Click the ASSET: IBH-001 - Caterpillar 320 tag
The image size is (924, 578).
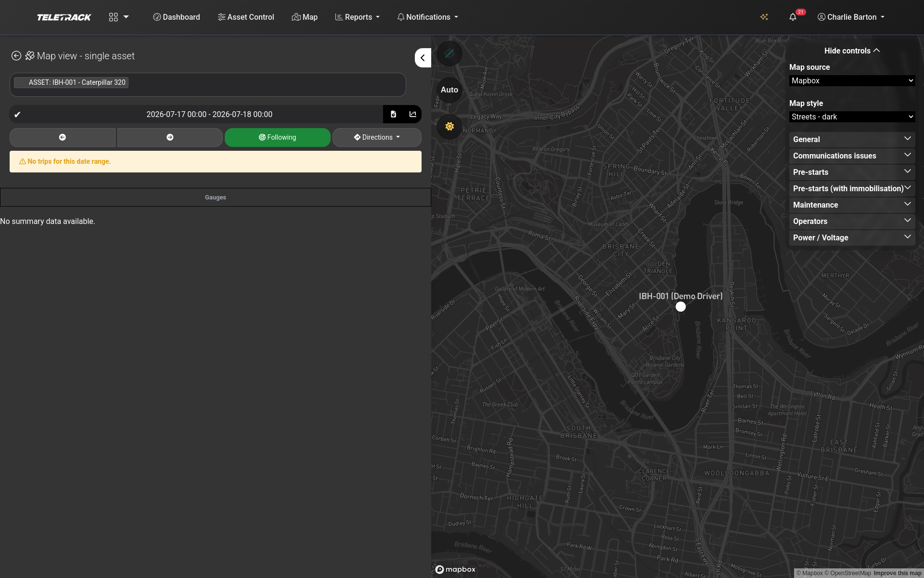[71, 82]
